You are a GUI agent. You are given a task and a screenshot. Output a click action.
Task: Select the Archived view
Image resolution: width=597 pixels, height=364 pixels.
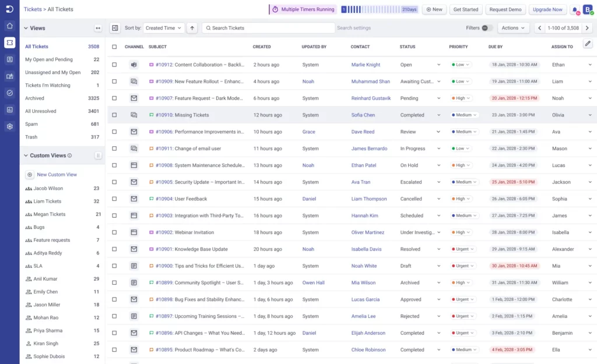[x=34, y=98]
